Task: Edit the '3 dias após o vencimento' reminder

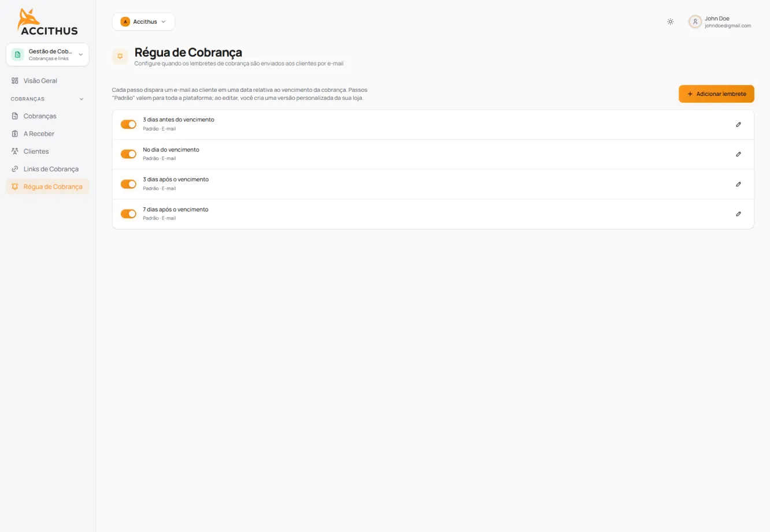Action: click(x=738, y=184)
